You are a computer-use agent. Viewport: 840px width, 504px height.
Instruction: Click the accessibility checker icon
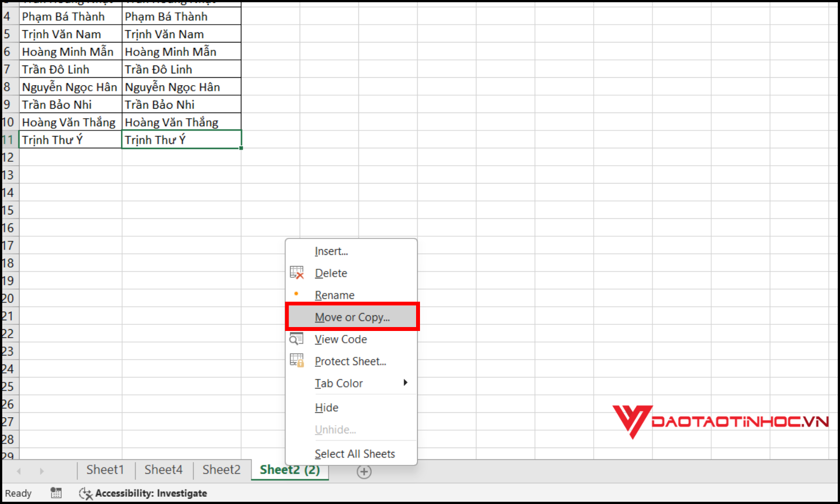(x=85, y=493)
